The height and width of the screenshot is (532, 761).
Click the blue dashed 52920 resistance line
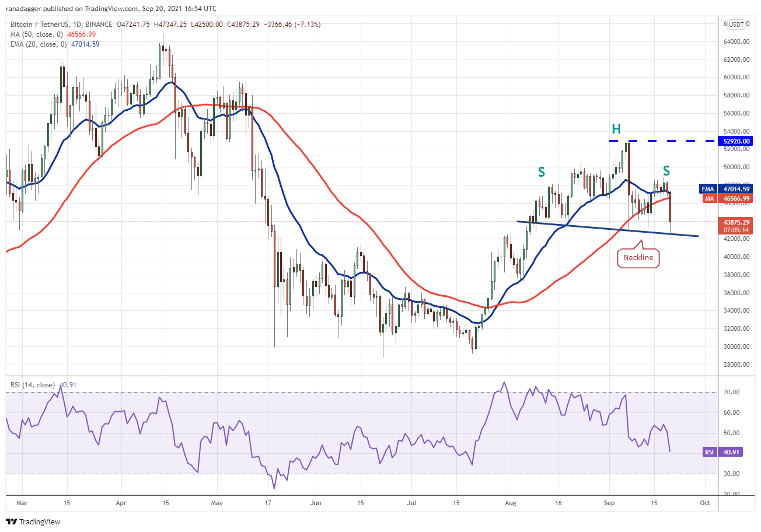tap(664, 141)
